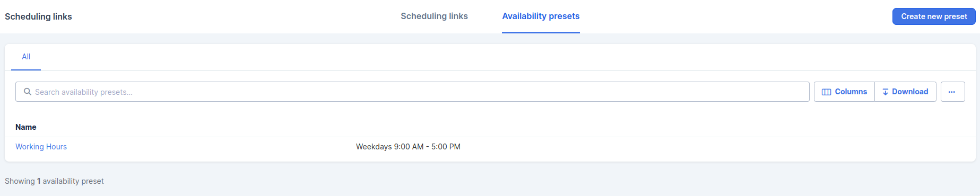Click the bold count 1 in footer

[x=39, y=181]
